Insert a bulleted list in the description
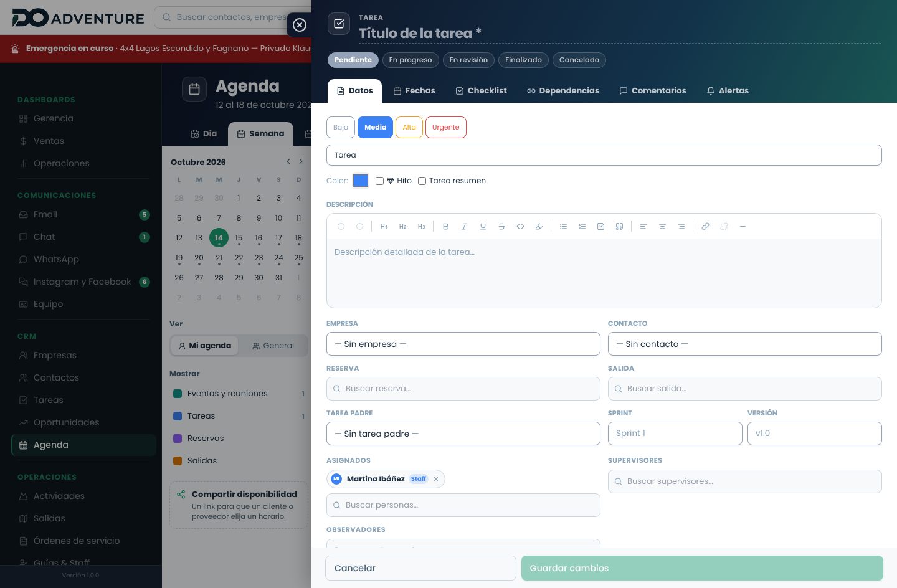897x588 pixels. click(x=563, y=227)
